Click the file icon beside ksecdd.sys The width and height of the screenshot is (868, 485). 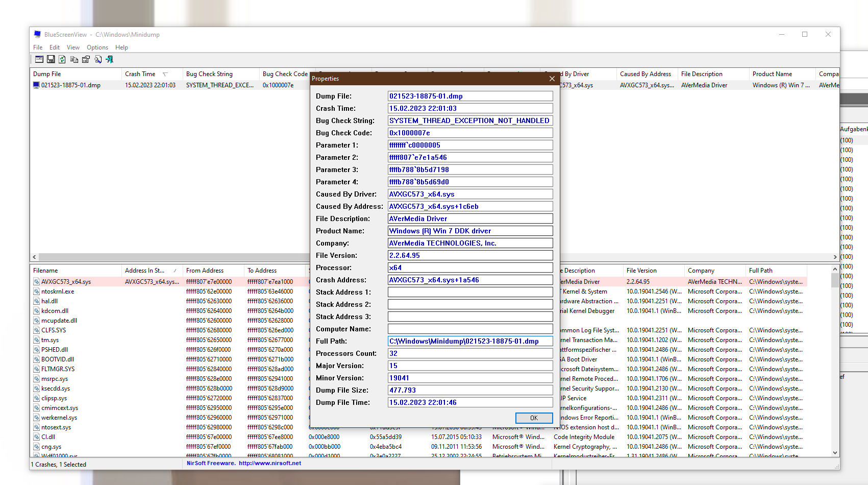(x=37, y=389)
